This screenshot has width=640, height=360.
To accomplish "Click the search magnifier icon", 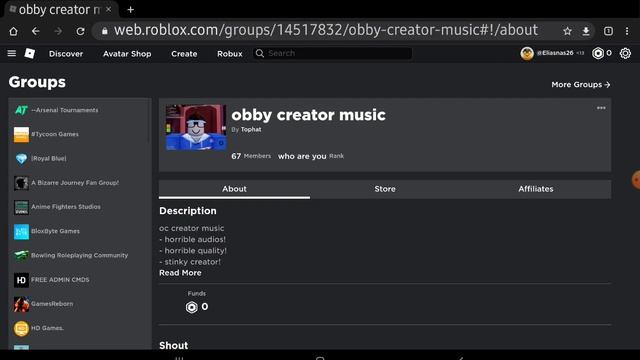I will [260, 53].
